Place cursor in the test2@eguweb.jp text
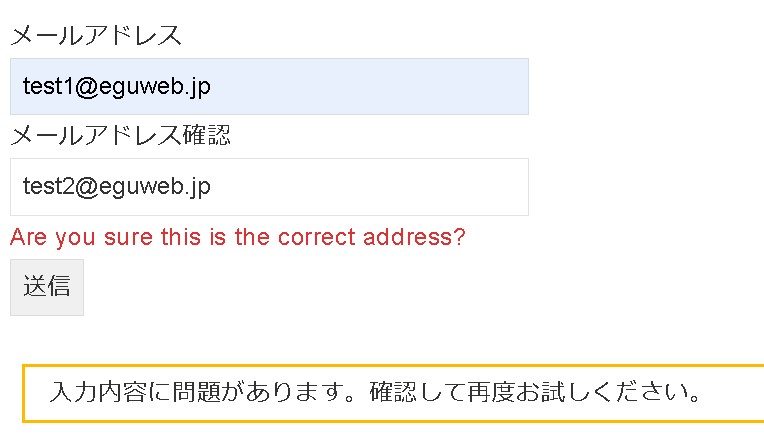Screen dimensions: 764x440 (x=116, y=187)
